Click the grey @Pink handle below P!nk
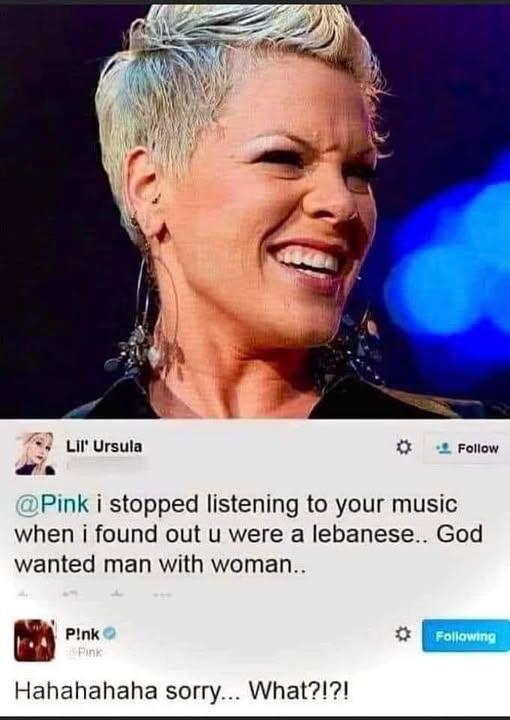Viewport: 510px width, 720px height. [85, 652]
